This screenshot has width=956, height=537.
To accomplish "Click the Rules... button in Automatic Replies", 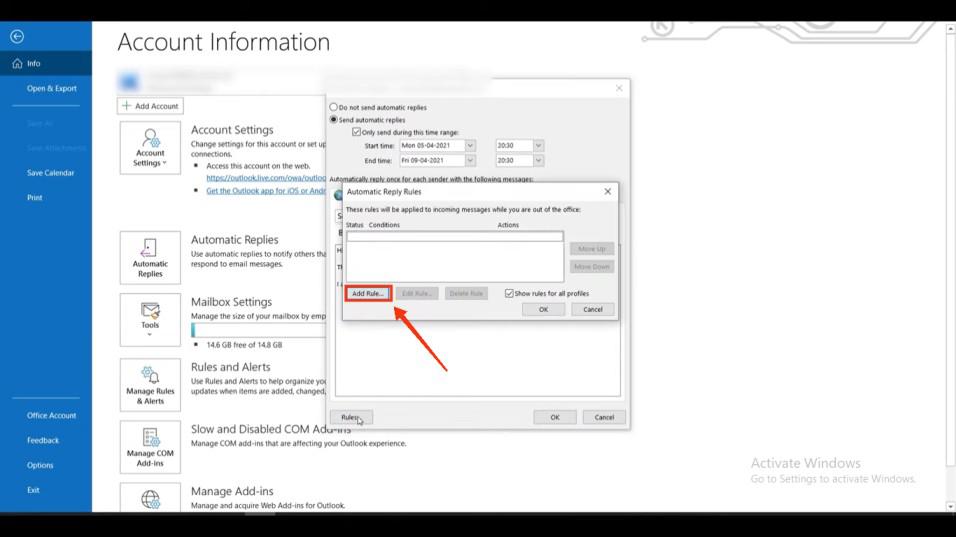I will 351,418.
